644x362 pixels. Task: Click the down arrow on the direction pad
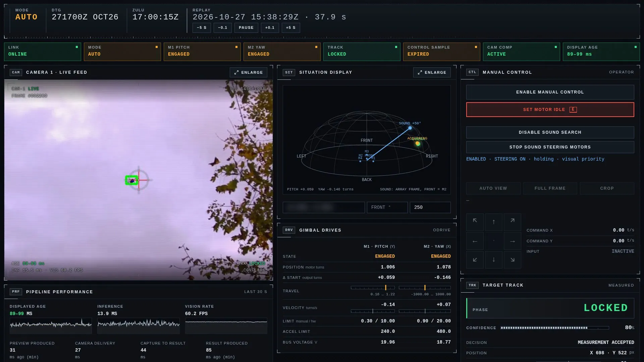point(494,260)
